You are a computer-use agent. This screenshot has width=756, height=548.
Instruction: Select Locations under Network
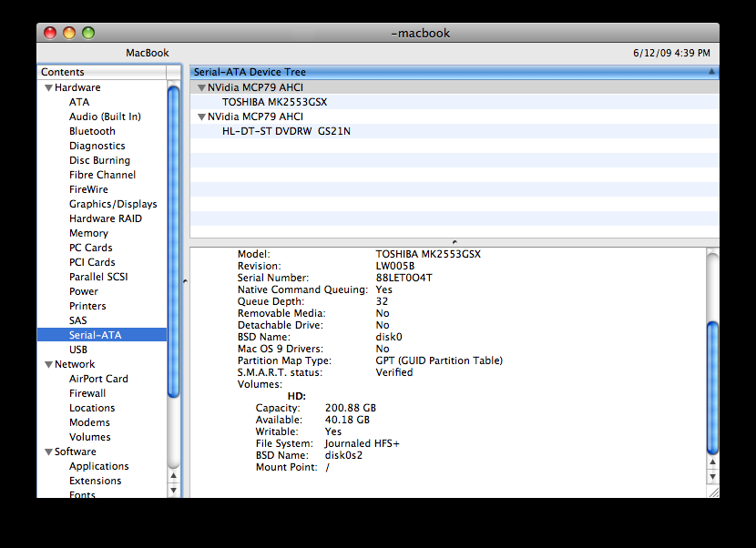point(92,408)
